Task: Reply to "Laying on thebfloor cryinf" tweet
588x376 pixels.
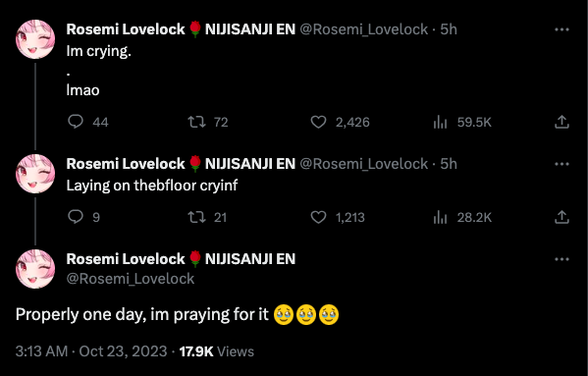Action: [83, 217]
